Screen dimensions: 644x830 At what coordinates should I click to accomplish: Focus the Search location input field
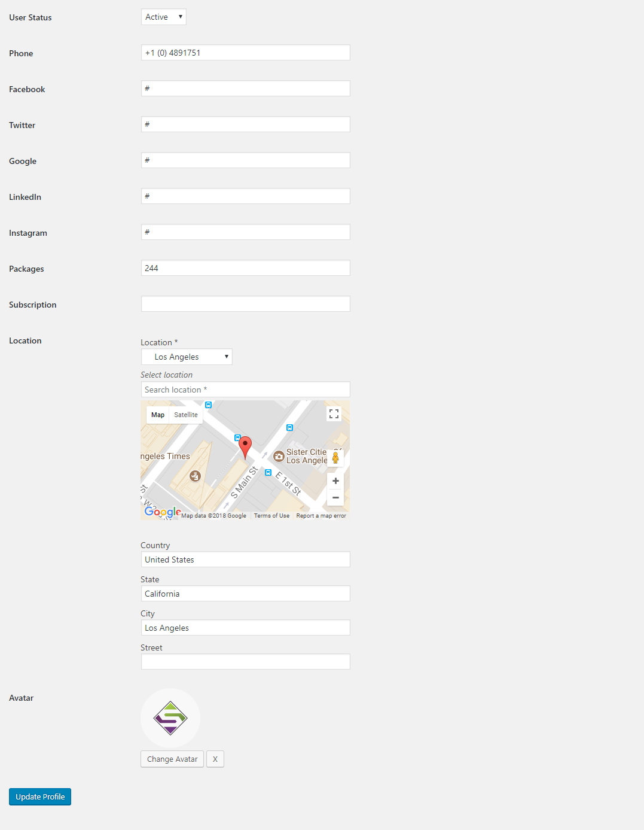[x=245, y=390]
